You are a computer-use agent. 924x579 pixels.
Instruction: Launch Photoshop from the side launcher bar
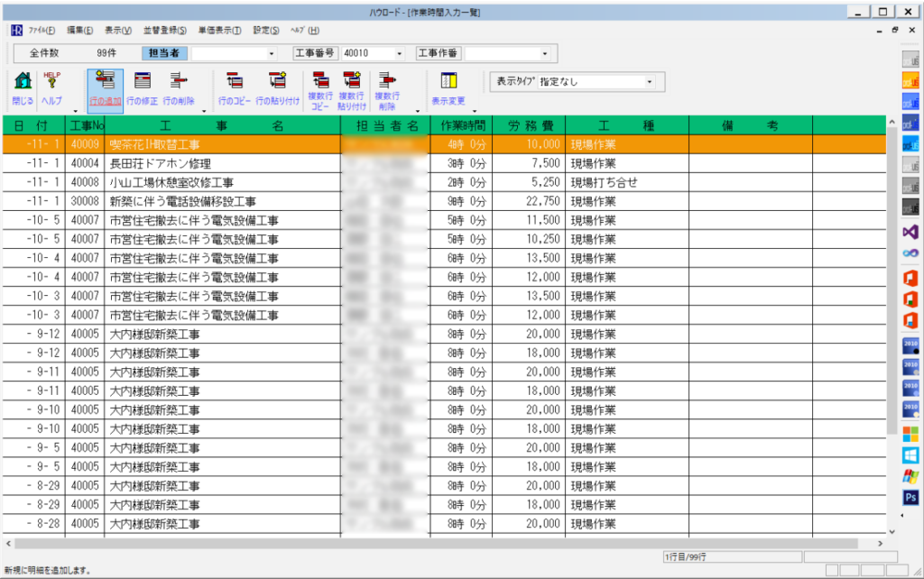910,497
